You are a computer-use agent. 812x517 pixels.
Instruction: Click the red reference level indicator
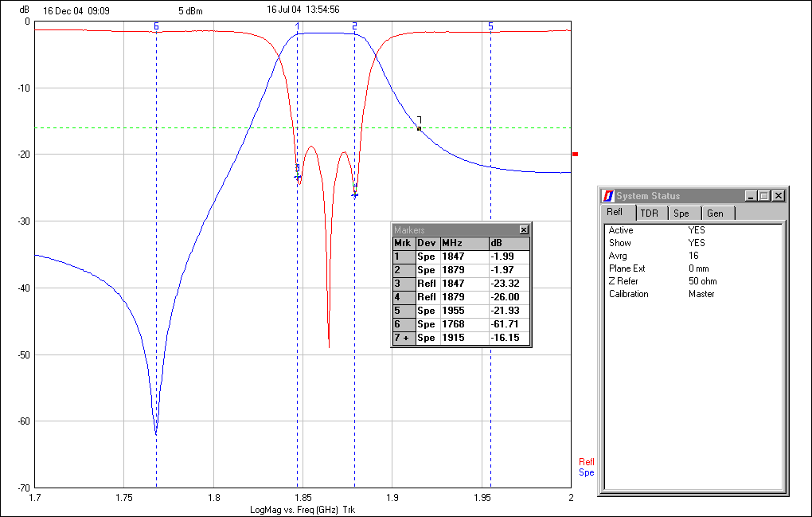point(575,155)
